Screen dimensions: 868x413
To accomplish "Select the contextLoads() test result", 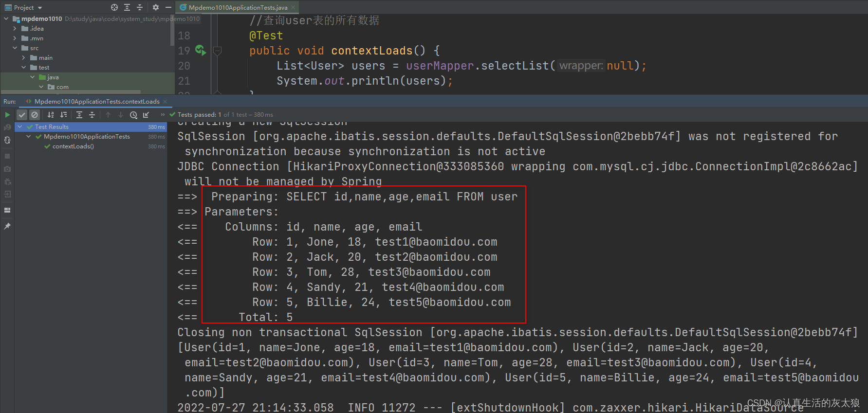I will (73, 146).
